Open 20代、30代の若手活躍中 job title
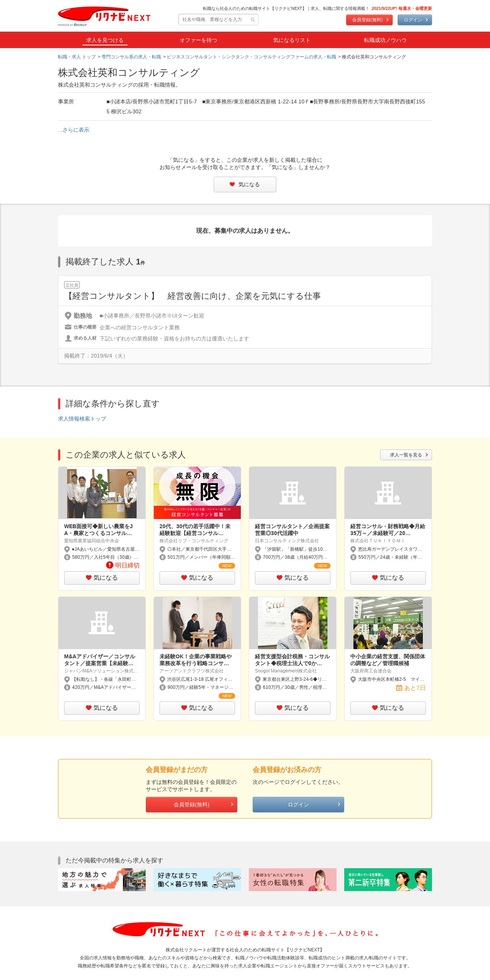Viewport: 490px width, 980px height. pos(195,530)
